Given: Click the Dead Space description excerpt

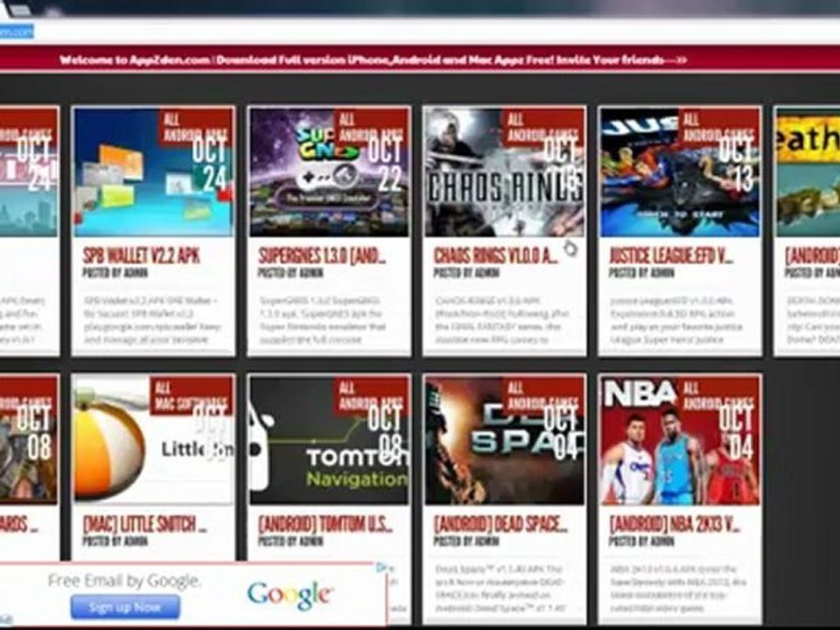Looking at the screenshot, I should click(500, 588).
